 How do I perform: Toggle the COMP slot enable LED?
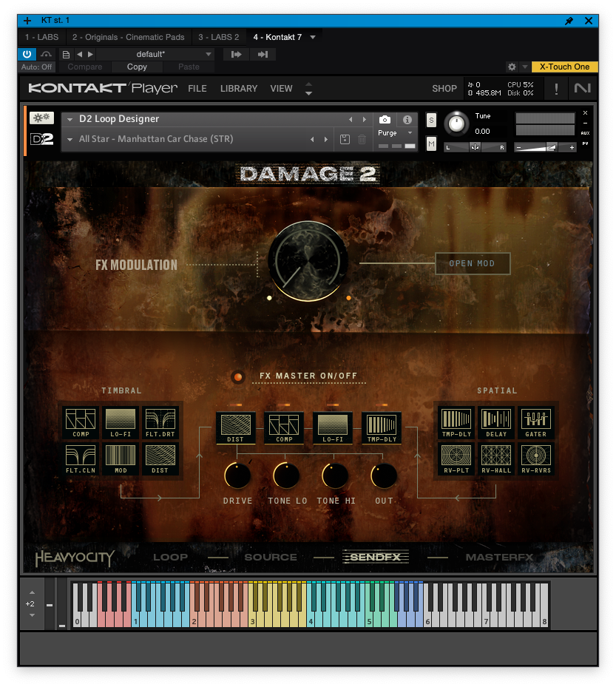(284, 405)
